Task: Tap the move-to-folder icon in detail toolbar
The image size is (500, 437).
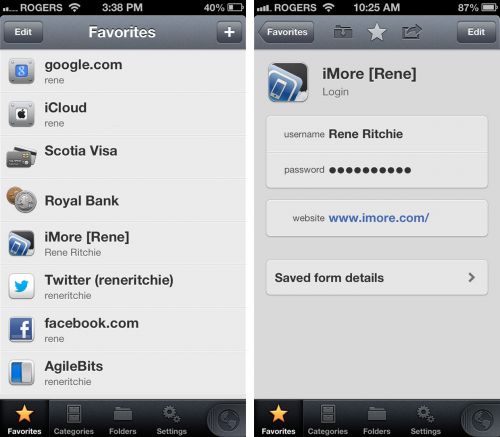Action: (343, 32)
